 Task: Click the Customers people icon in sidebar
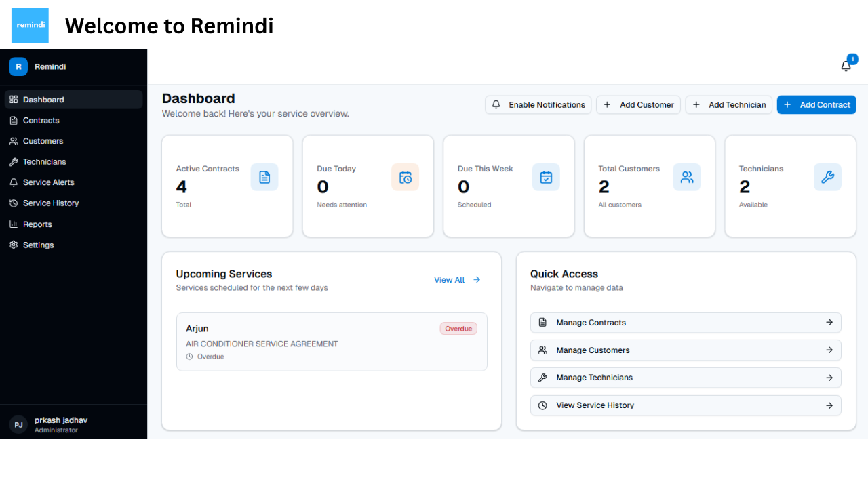(14, 141)
